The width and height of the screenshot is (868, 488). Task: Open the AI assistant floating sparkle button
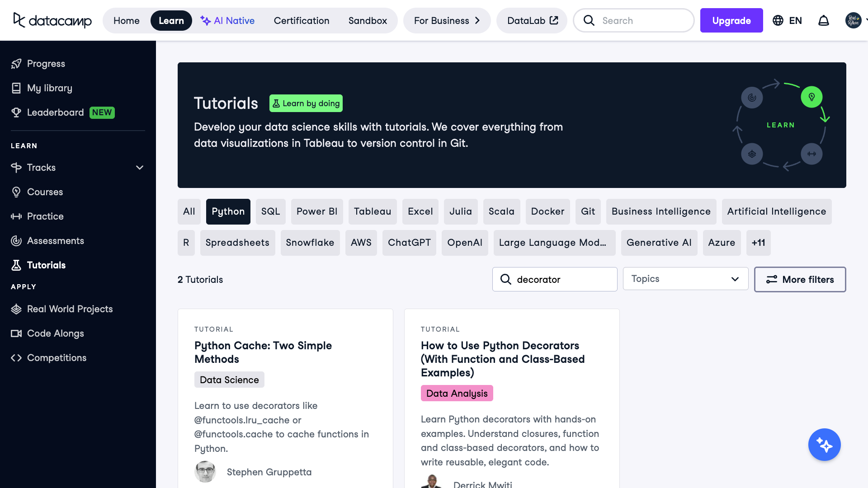pyautogui.click(x=824, y=445)
